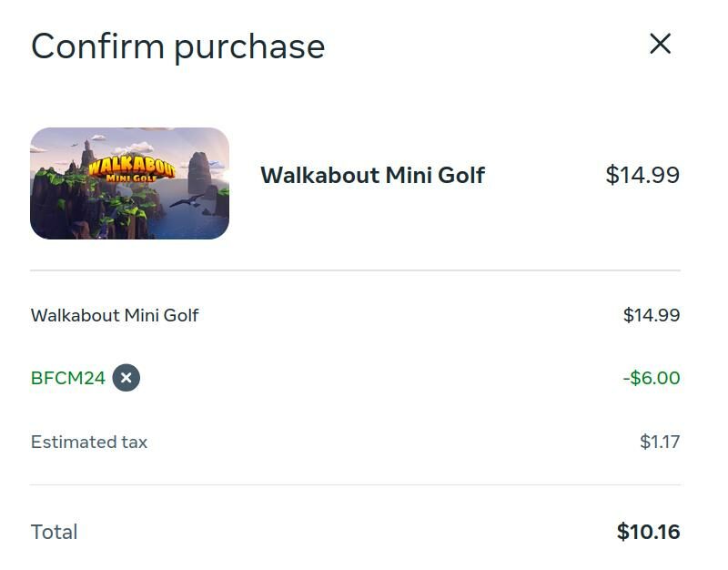Select the bold $10.16 total amount

pyautogui.click(x=648, y=532)
